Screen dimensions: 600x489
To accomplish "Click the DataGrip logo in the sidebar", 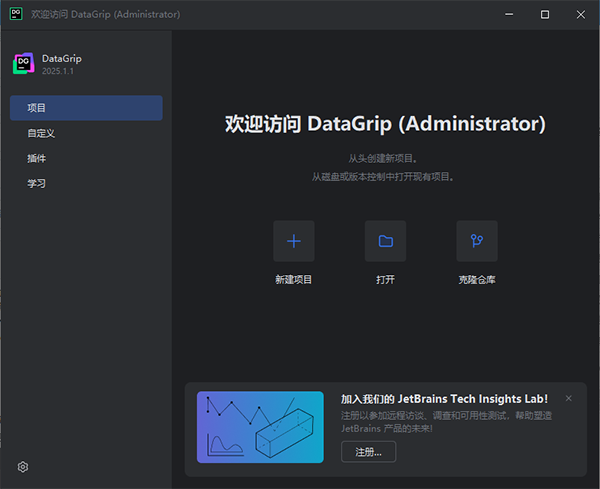I will [x=23, y=63].
